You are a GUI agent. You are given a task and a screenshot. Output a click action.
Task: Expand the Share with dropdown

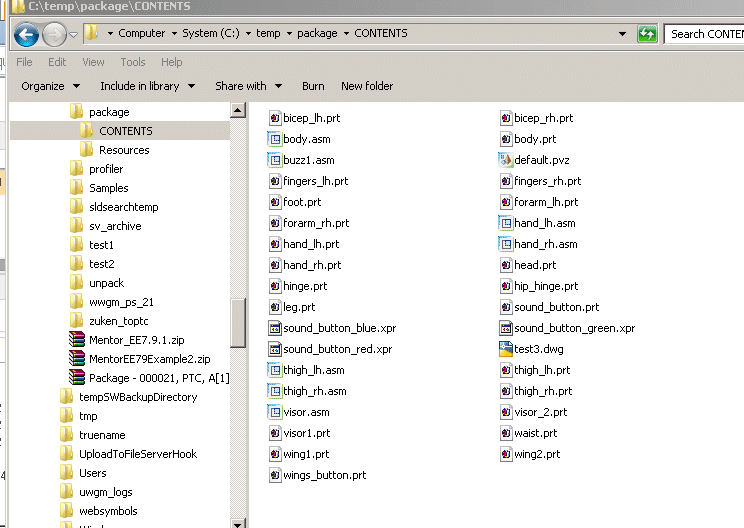[x=279, y=86]
